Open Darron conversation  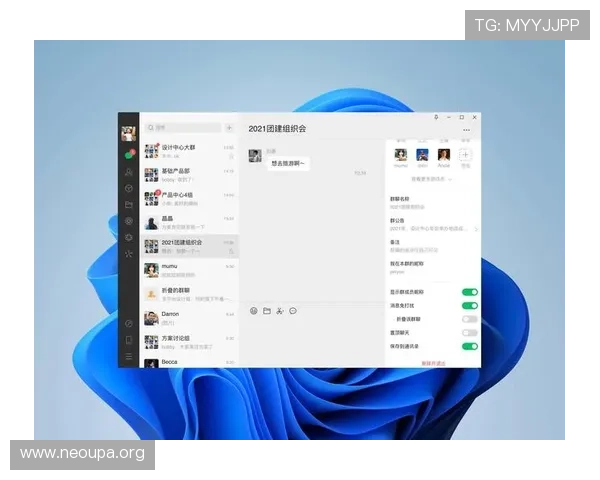point(189,318)
